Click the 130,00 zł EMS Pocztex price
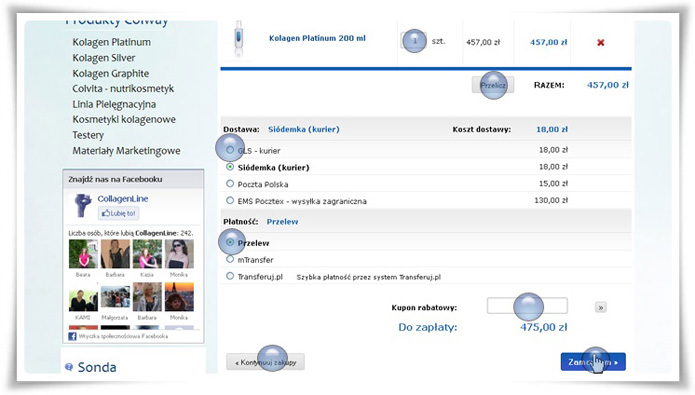Viewport: 695px width, 395px height. click(551, 200)
